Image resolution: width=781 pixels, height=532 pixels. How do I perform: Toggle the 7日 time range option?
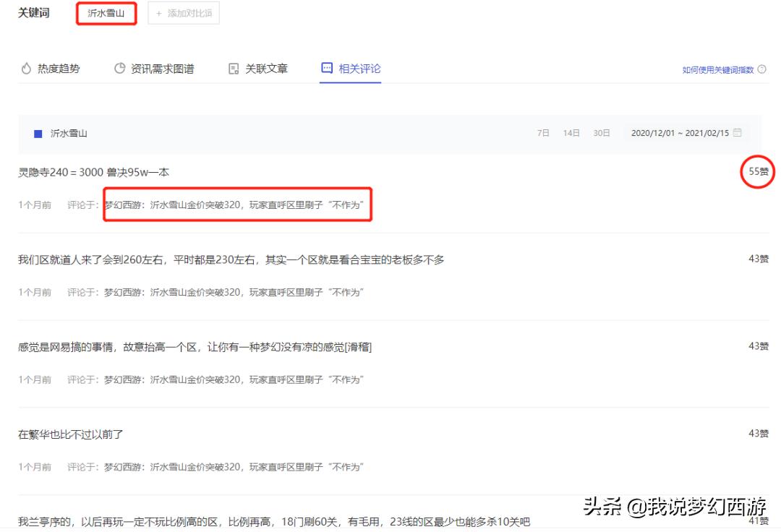pyautogui.click(x=543, y=133)
